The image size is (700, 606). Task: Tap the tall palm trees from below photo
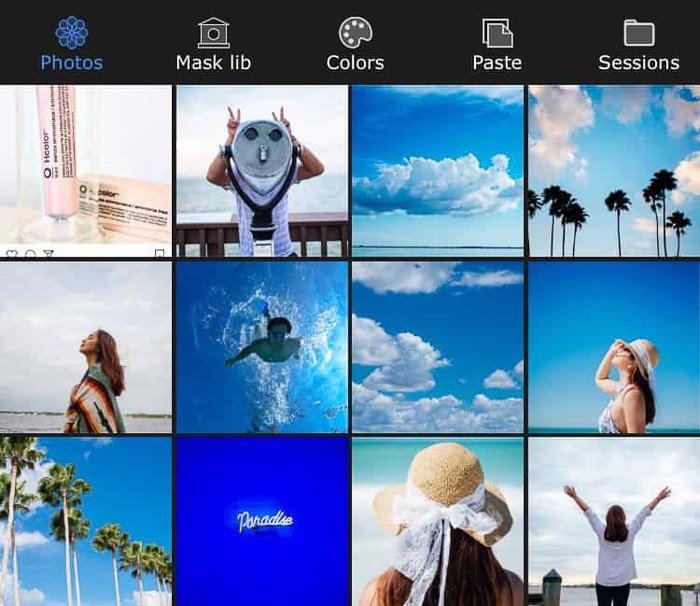[x=86, y=521]
